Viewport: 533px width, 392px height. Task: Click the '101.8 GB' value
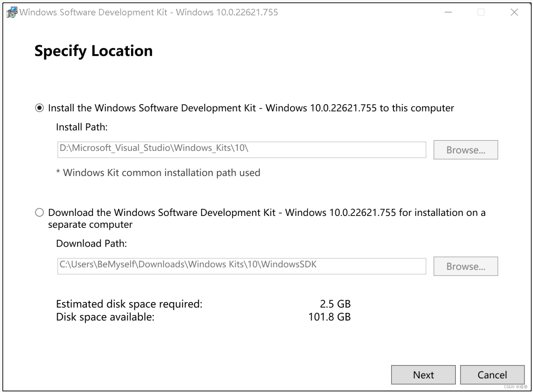[x=329, y=317]
